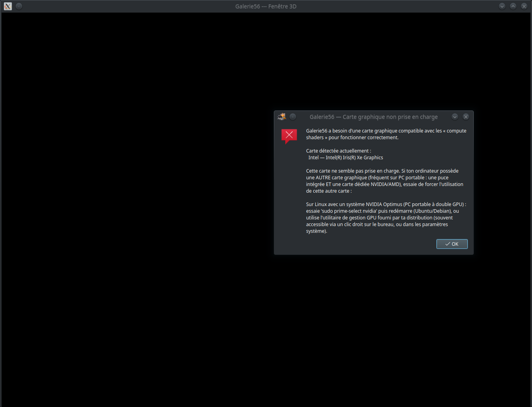Click the dialog title 'Carte graphique non prise en charge'
Image resolution: width=532 pixels, height=407 pixels.
[390, 117]
